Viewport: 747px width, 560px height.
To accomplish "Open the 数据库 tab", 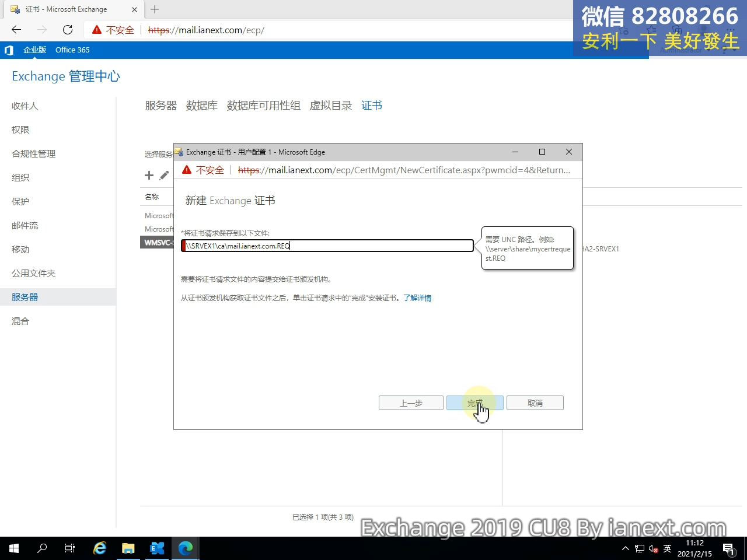I will 202,106.
